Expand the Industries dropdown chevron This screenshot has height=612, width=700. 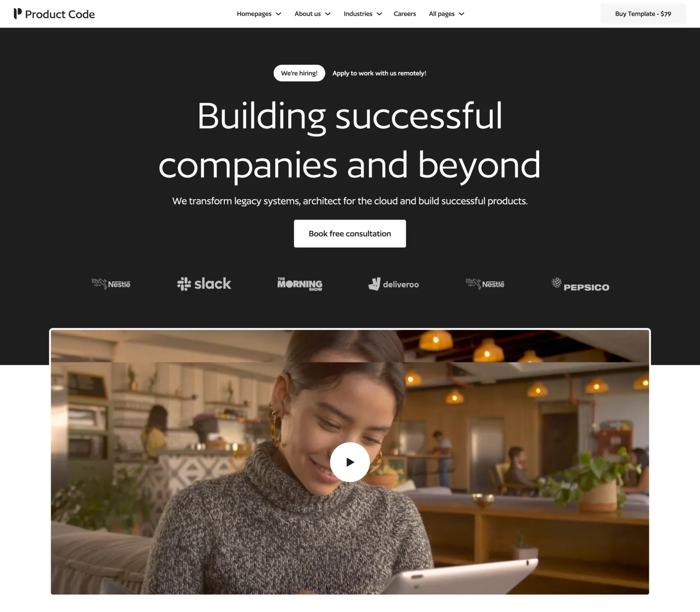(379, 14)
